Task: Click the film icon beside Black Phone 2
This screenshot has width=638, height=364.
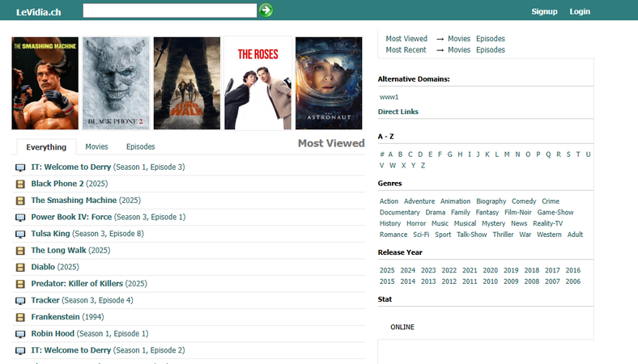Action: click(20, 184)
